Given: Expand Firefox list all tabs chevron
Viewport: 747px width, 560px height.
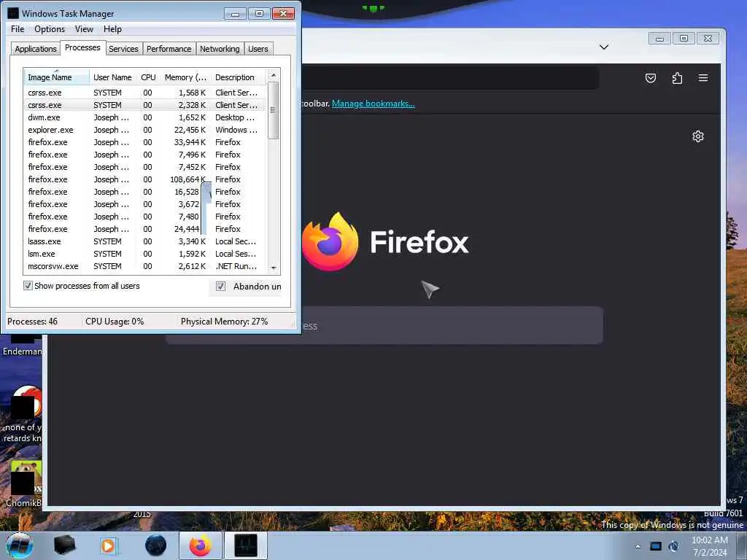Looking at the screenshot, I should 604,47.
